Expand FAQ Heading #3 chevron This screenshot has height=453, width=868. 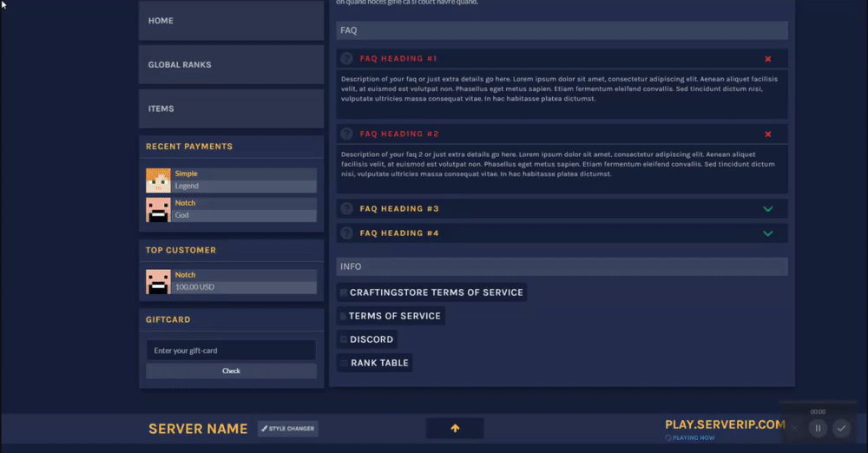point(768,209)
